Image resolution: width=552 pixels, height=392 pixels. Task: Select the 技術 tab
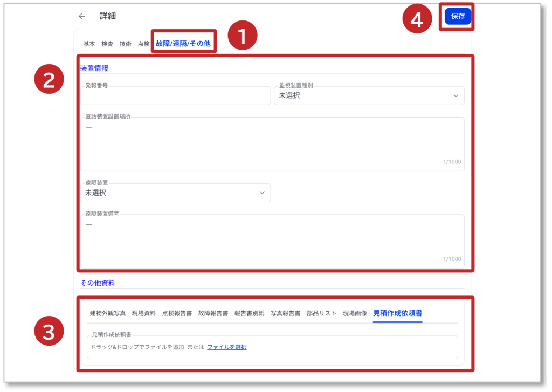[x=125, y=44]
